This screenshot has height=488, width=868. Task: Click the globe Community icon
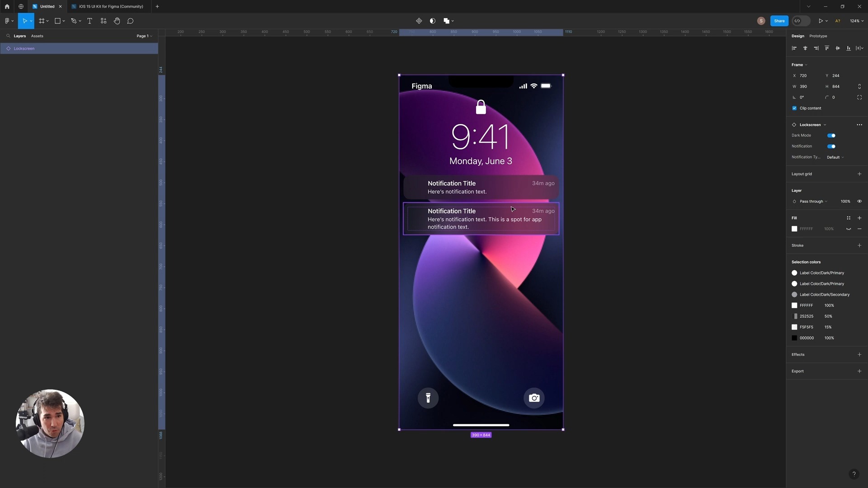pos(21,6)
